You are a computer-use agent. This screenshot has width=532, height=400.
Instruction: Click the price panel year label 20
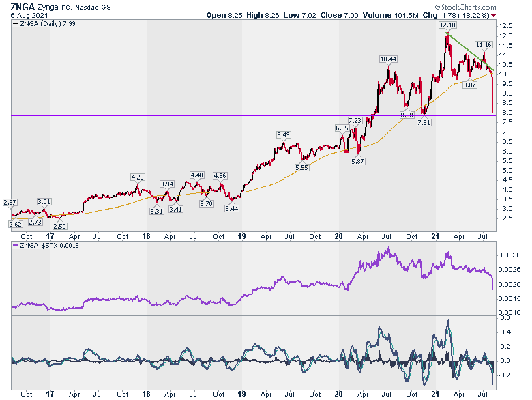pyautogui.click(x=338, y=236)
